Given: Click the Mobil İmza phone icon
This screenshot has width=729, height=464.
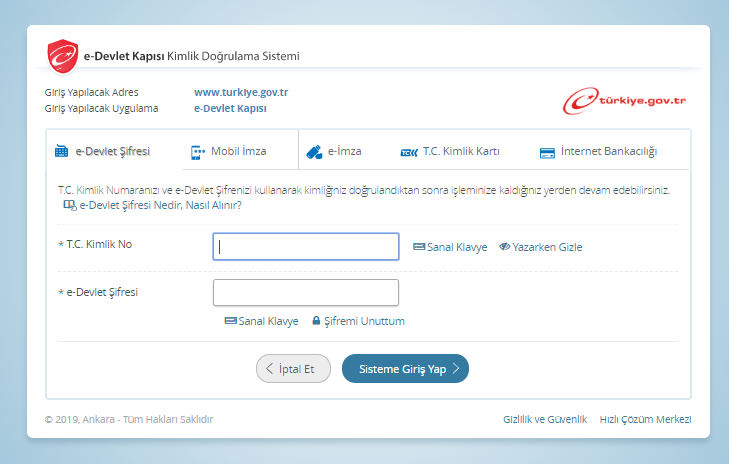Looking at the screenshot, I should (x=198, y=152).
